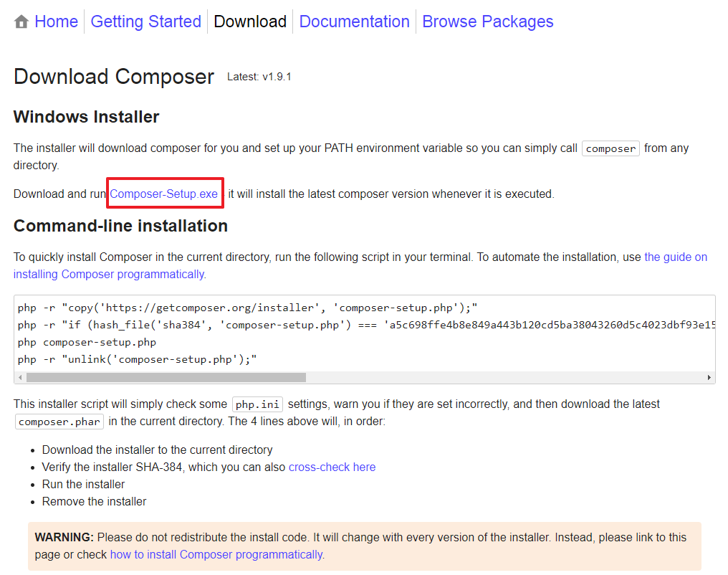Viewport: 728px width, 575px height.
Task: Click the 'Run the installer' bullet
Action: coord(84,484)
